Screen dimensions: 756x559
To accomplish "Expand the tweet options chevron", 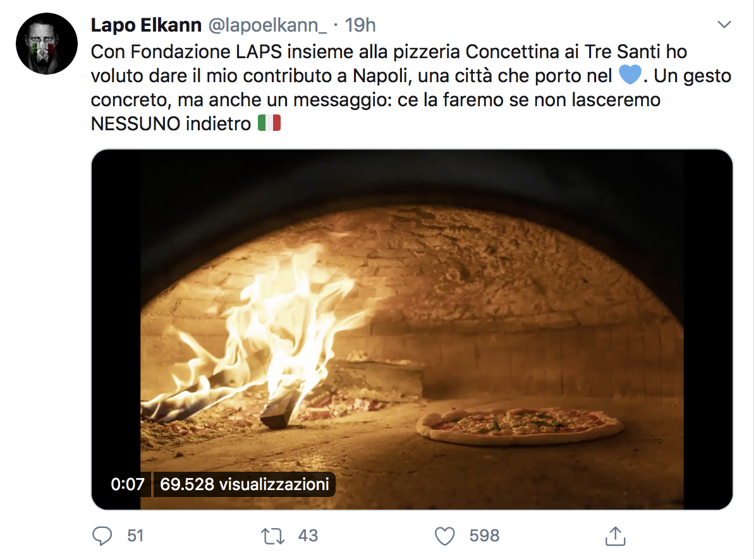I will pyautogui.click(x=724, y=24).
